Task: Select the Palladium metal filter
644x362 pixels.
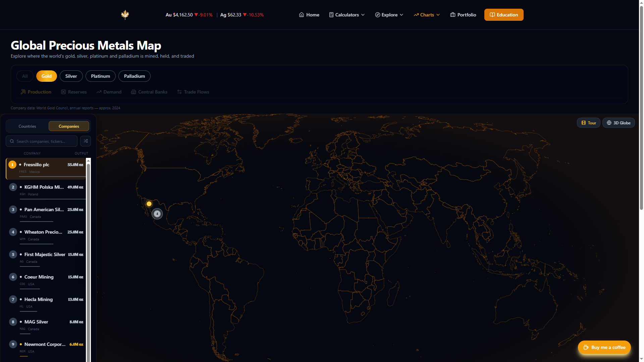Action: point(134,76)
